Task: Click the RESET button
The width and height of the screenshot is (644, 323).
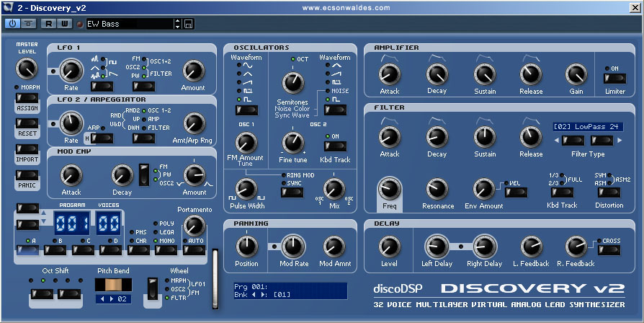Action: coord(27,123)
